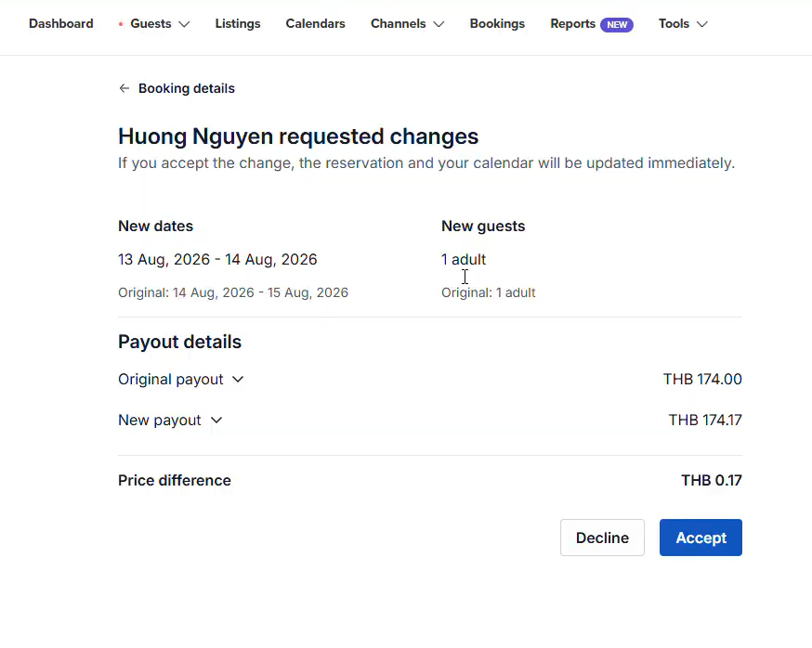This screenshot has height=648, width=812.
Task: Click the red notification dot beside Guests
Action: coord(121,24)
